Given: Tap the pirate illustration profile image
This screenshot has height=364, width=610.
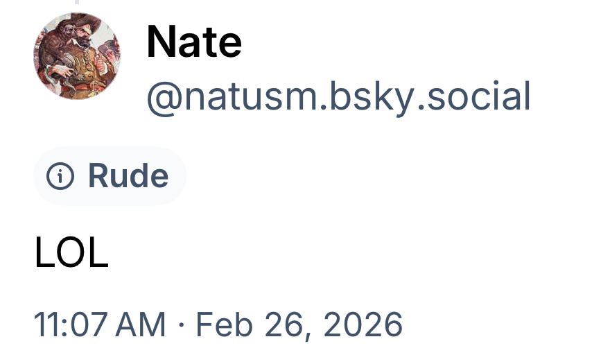Looking at the screenshot, I should pyautogui.click(x=76, y=56).
